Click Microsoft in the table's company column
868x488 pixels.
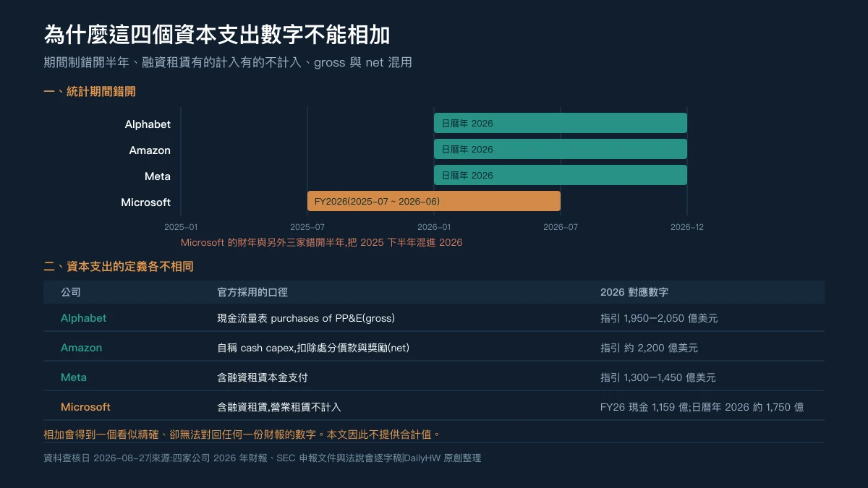point(85,407)
